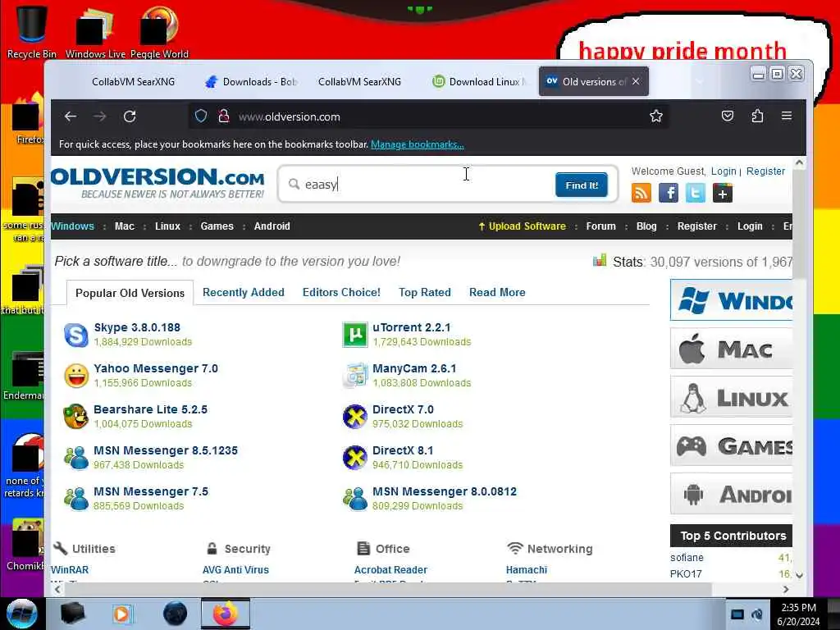
Task: Click the uTorrent green icon
Action: coord(354,335)
